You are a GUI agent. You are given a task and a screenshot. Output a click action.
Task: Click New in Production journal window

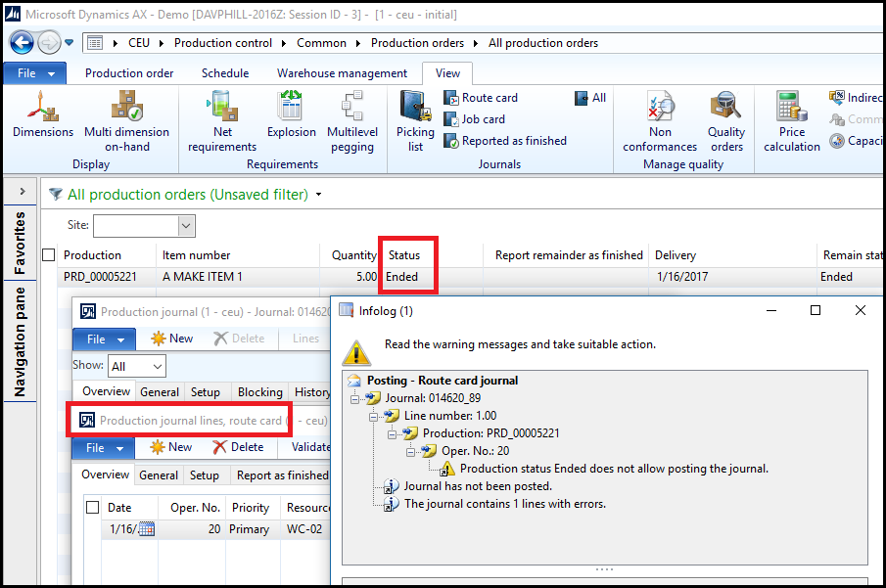[171, 339]
